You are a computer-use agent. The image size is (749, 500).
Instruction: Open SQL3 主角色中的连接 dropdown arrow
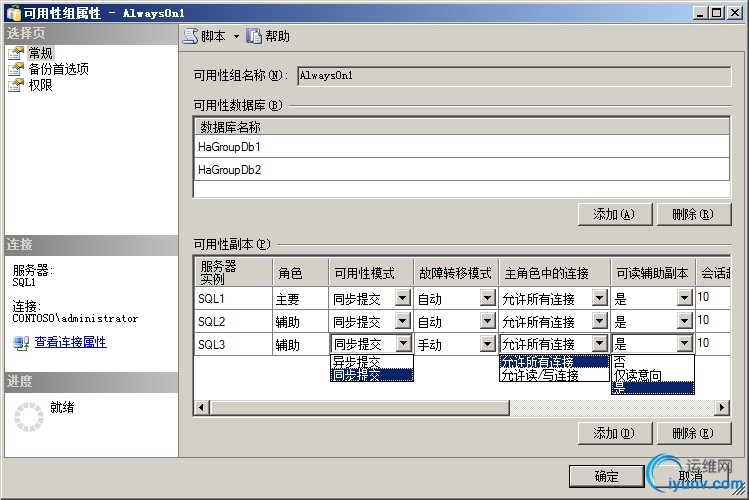(599, 343)
